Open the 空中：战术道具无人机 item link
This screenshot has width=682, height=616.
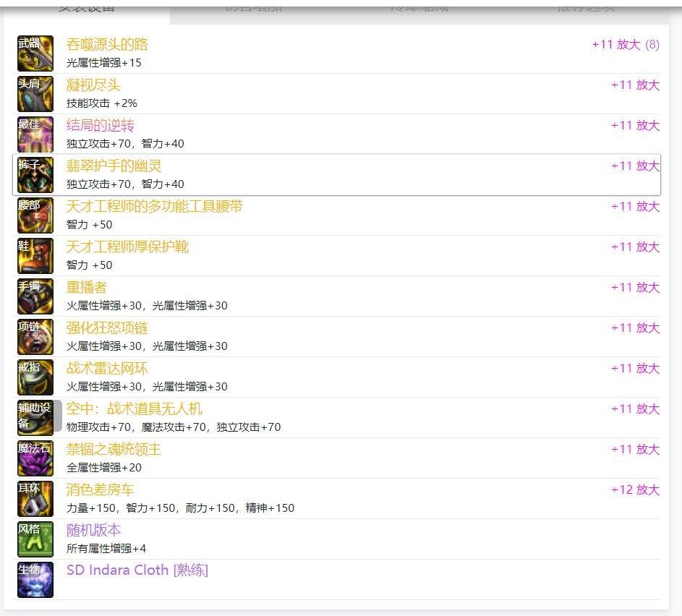coord(134,408)
